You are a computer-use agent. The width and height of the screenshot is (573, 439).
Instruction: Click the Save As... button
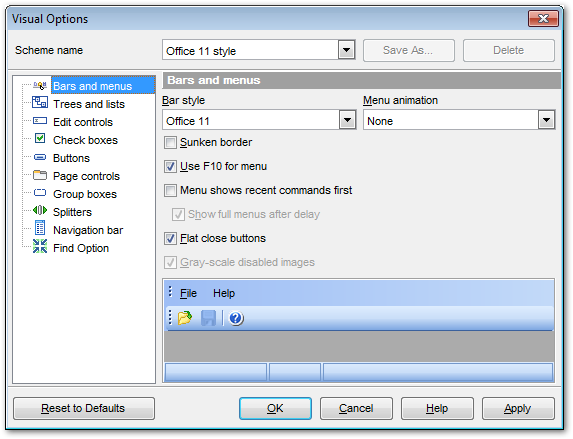[409, 50]
